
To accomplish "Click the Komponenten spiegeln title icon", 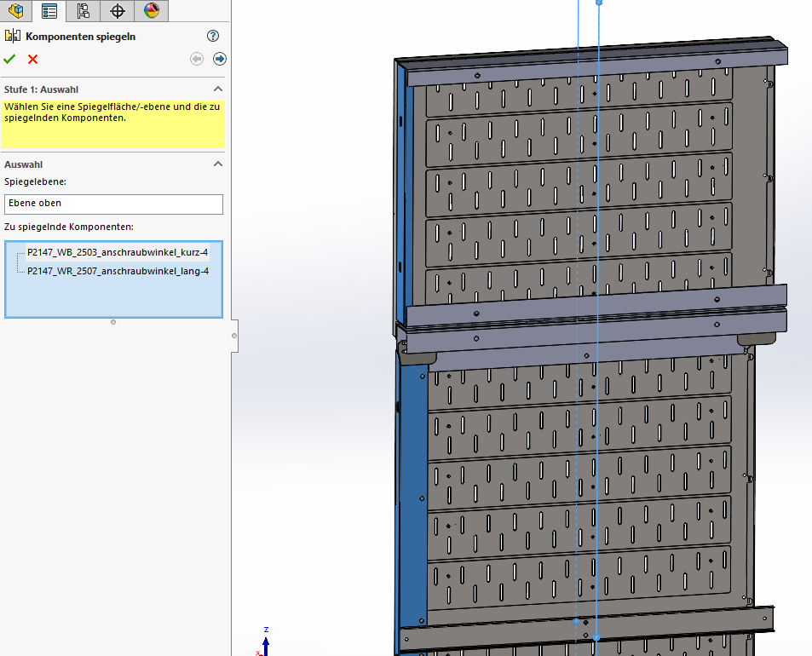I will (13, 36).
